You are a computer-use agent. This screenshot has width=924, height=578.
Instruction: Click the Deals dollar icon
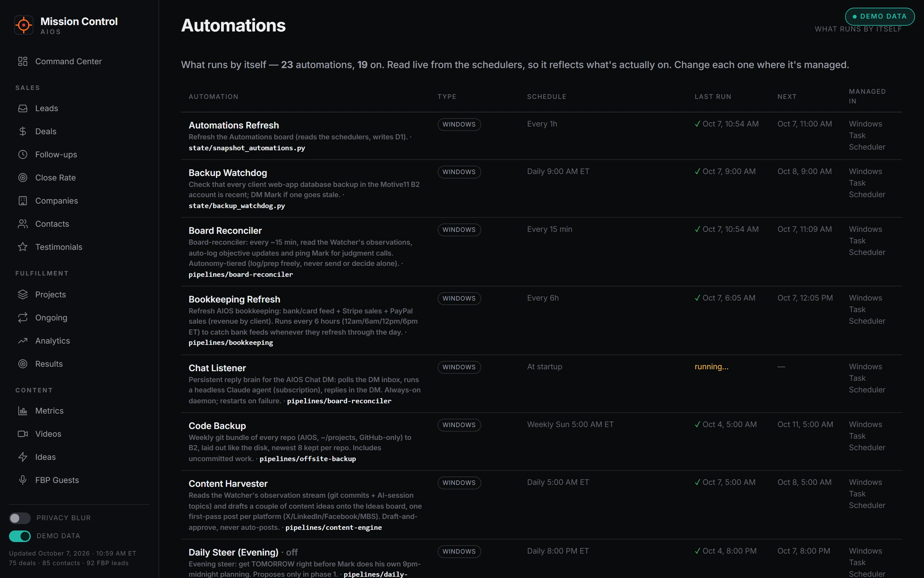point(23,132)
